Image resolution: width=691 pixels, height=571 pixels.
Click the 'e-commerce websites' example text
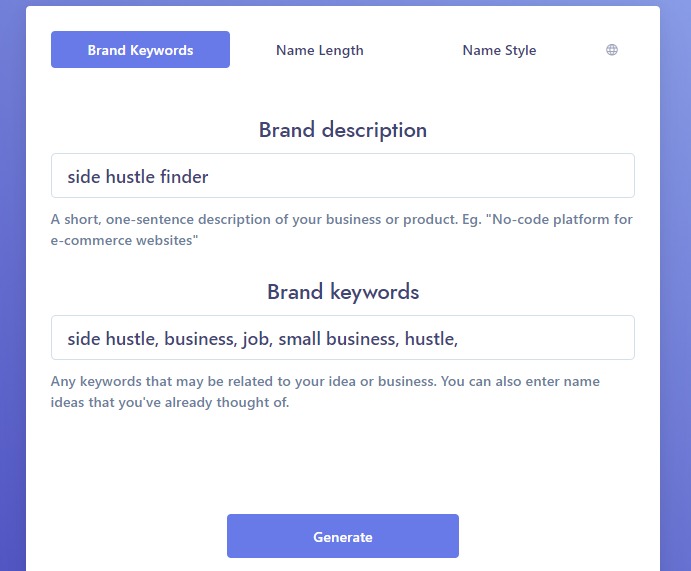pos(124,240)
